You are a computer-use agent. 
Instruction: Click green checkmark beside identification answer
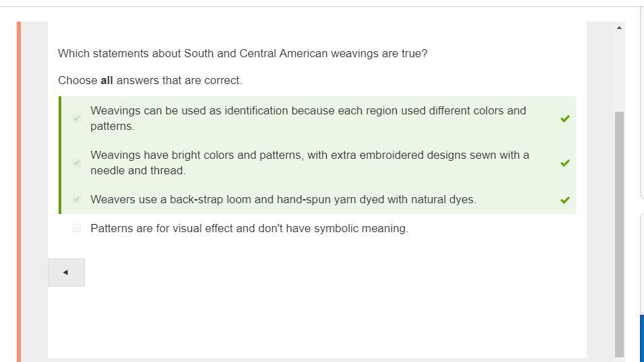tap(565, 118)
